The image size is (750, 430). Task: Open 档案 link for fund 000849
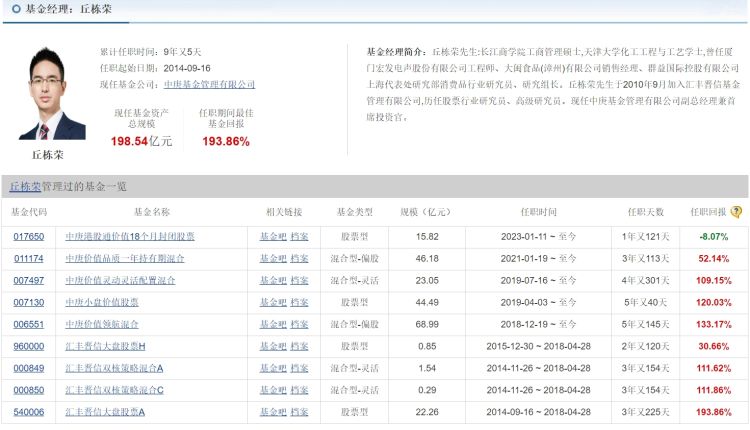click(x=299, y=368)
